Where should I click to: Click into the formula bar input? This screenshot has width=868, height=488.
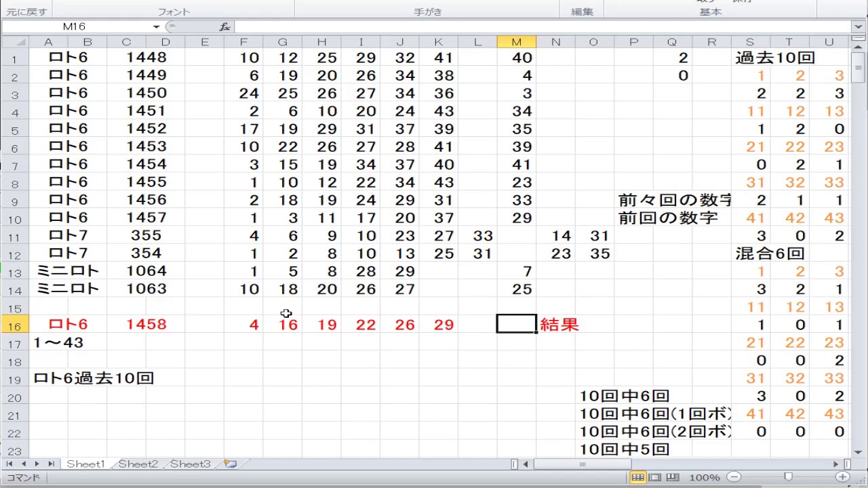(x=542, y=26)
